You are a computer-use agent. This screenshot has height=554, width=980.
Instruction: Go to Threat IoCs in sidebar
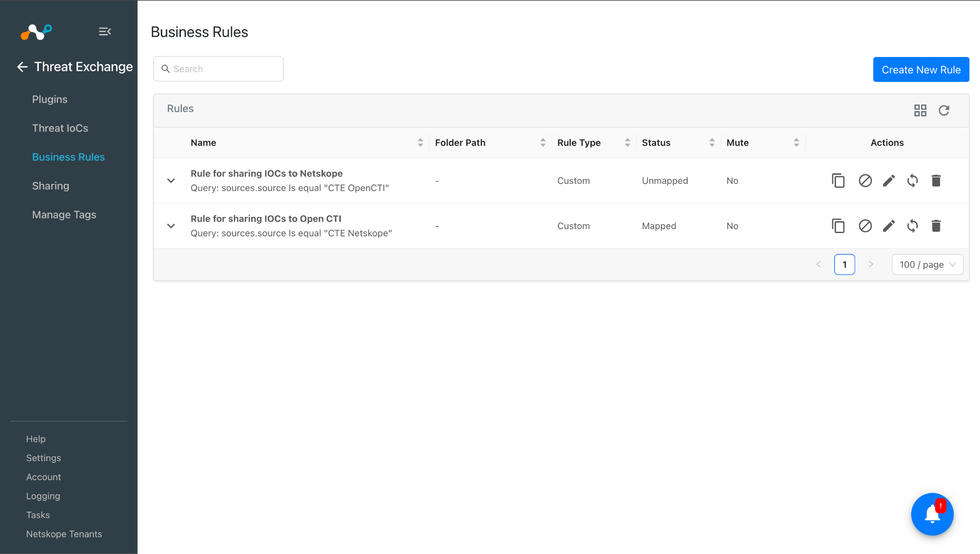click(x=60, y=128)
